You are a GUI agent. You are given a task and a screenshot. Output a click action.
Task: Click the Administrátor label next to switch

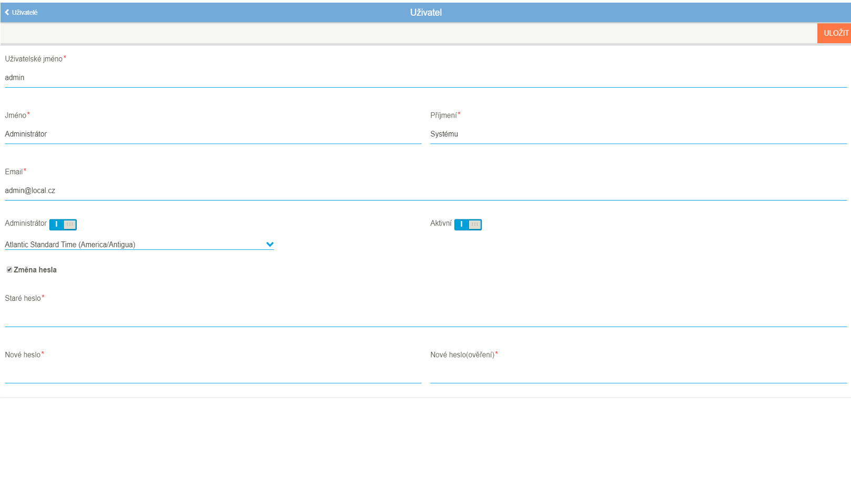[26, 224]
